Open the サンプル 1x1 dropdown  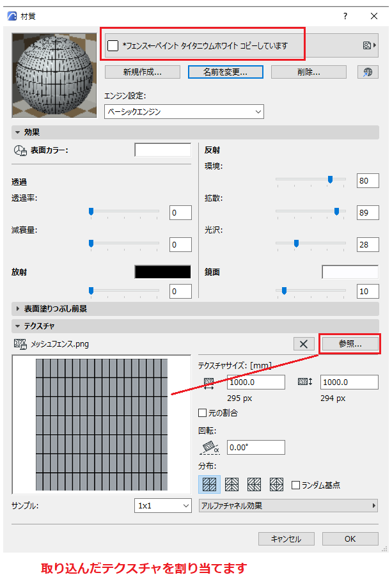point(163,505)
